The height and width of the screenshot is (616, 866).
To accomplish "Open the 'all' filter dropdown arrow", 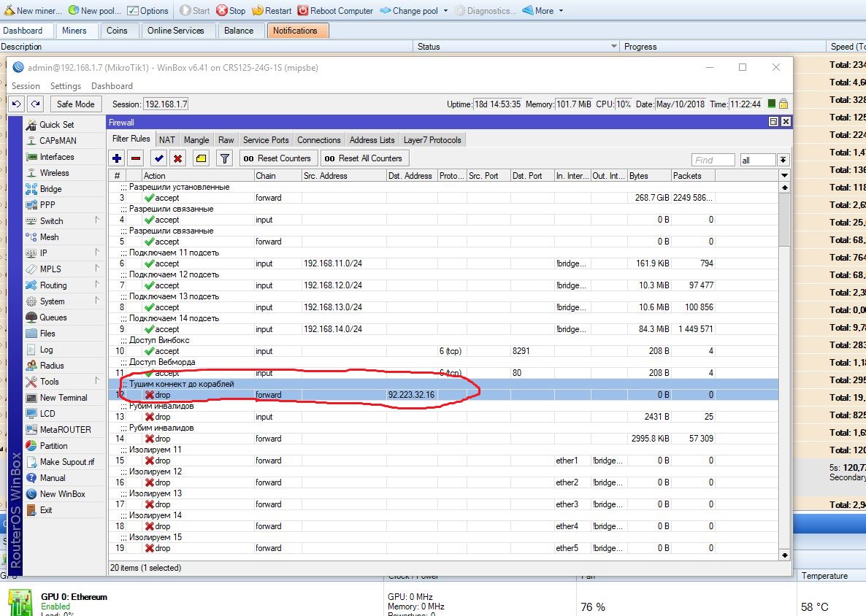I will (783, 160).
